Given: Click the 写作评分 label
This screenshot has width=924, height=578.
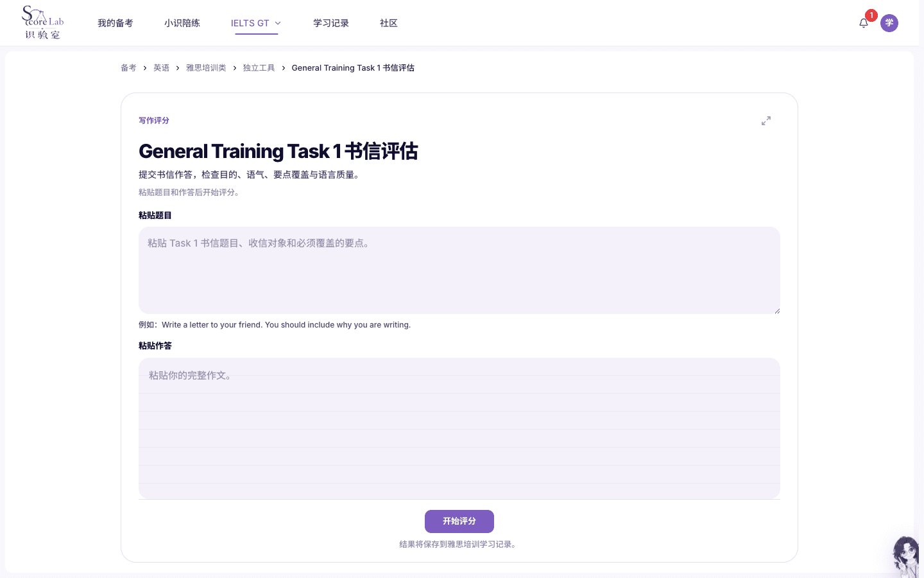Looking at the screenshot, I should tap(154, 121).
